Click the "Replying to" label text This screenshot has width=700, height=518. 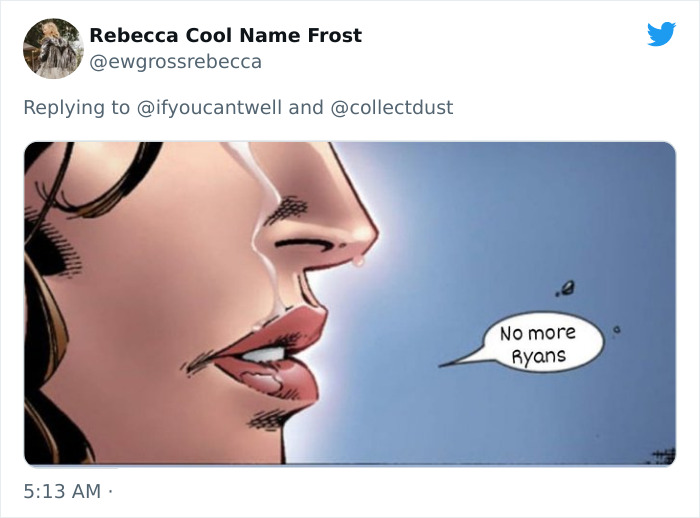coord(76,107)
